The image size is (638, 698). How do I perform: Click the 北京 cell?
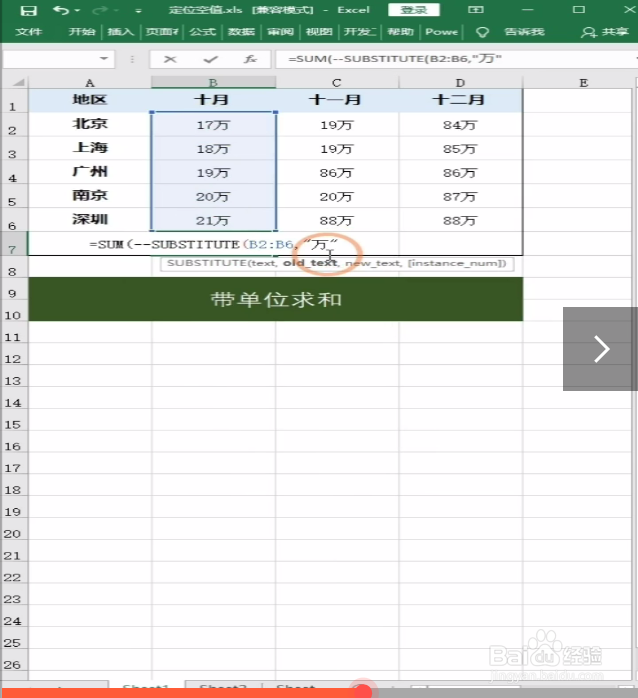coord(90,124)
